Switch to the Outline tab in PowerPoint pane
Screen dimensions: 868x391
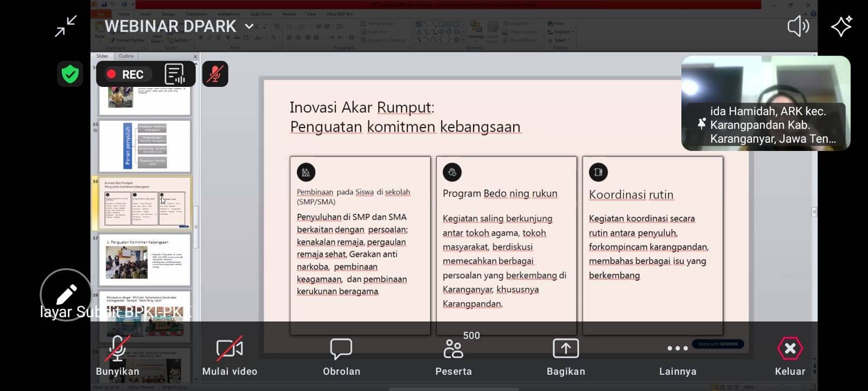126,56
